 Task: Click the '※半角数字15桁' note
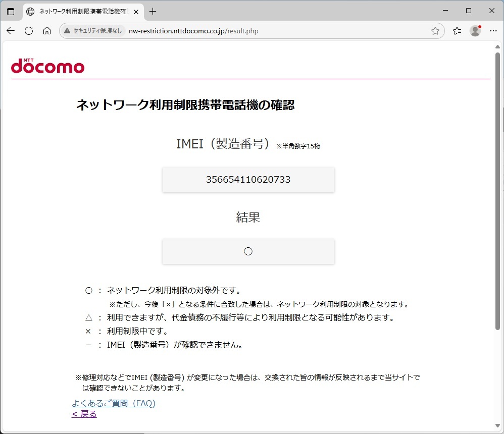[298, 146]
